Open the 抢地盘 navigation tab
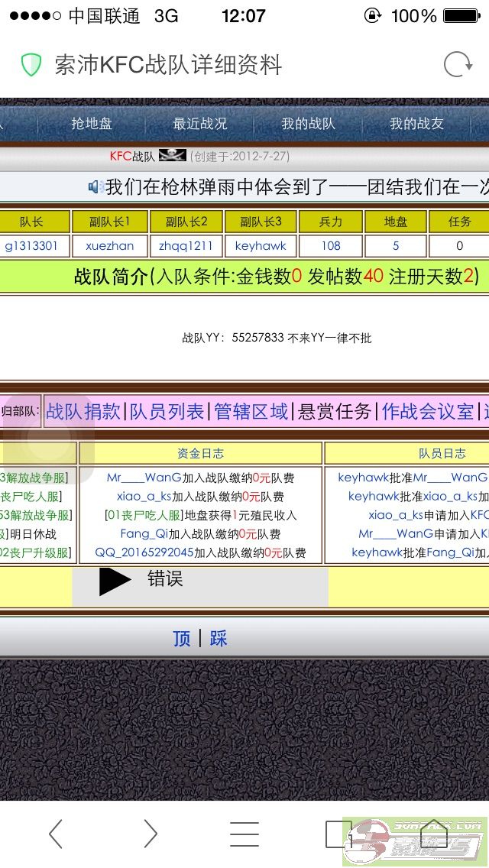Screen dimensions: 489x868 click(92, 123)
